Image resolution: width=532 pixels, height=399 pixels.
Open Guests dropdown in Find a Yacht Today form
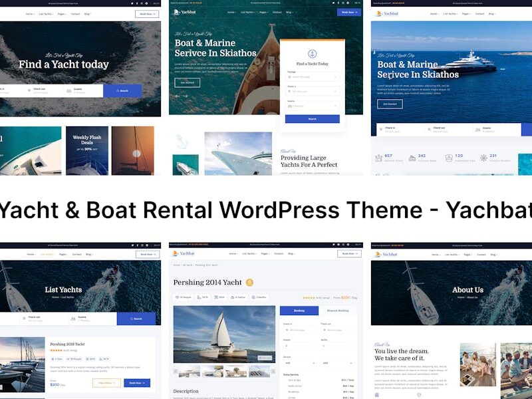312,106
